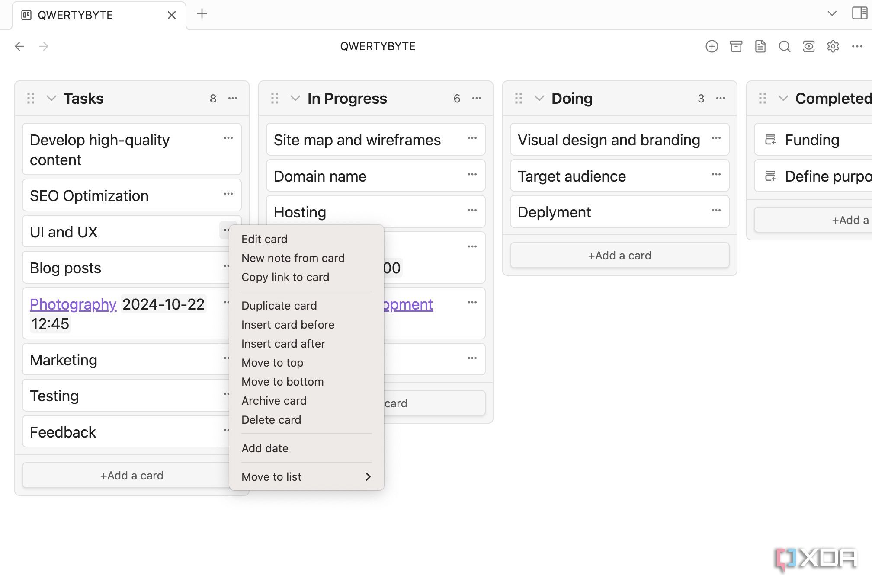Screen dimensions: 872x588
Task: Open options for Visual design and branding card
Action: (716, 138)
